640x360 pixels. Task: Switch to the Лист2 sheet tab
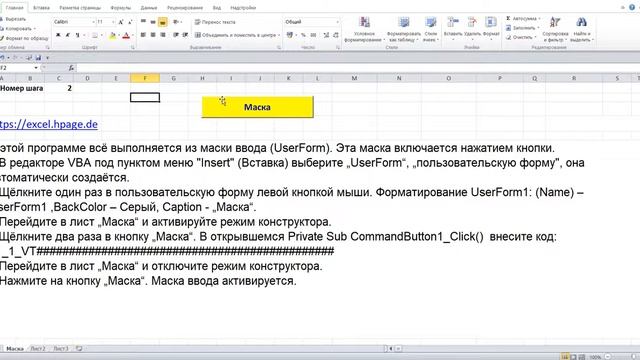click(x=38, y=349)
